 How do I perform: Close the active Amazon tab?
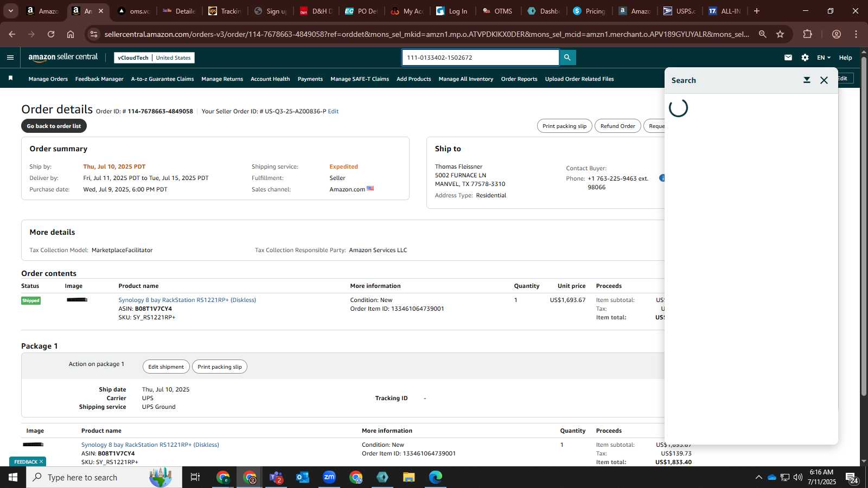(101, 11)
